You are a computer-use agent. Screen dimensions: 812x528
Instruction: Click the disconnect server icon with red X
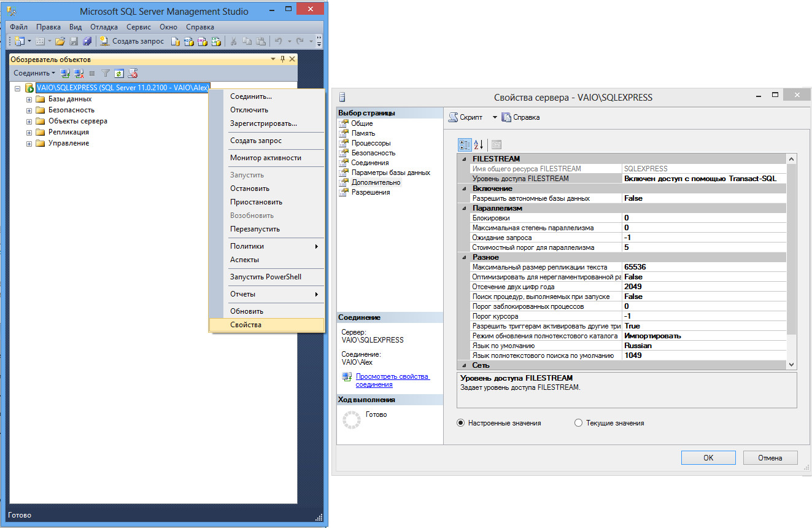coord(79,73)
